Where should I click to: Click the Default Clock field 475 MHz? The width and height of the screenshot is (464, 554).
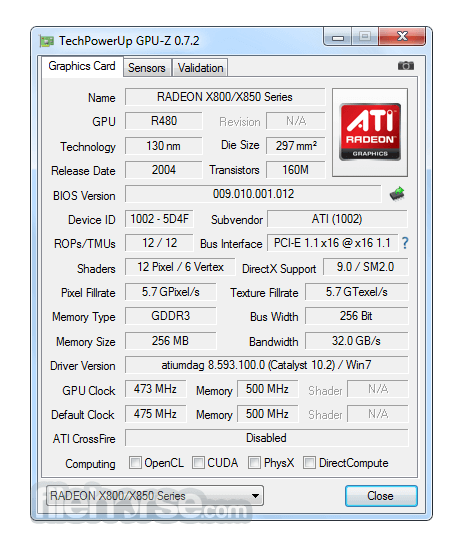coord(155,413)
